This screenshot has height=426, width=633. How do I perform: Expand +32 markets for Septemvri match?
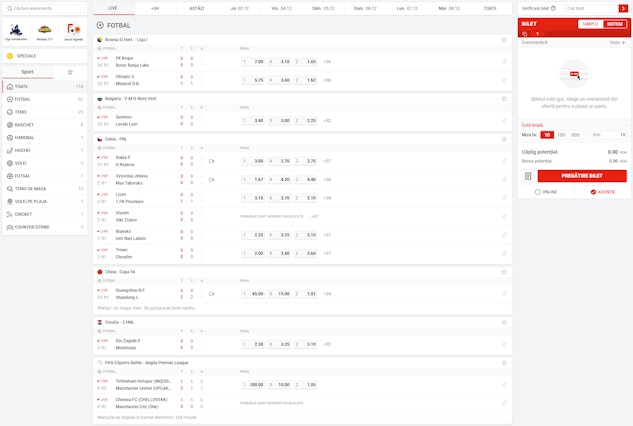point(327,120)
